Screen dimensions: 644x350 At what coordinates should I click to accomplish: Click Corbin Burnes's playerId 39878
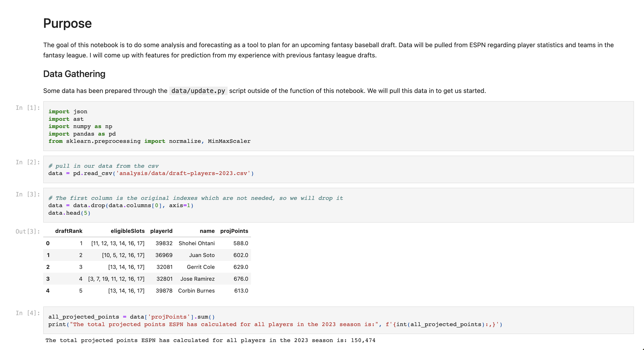coord(164,291)
